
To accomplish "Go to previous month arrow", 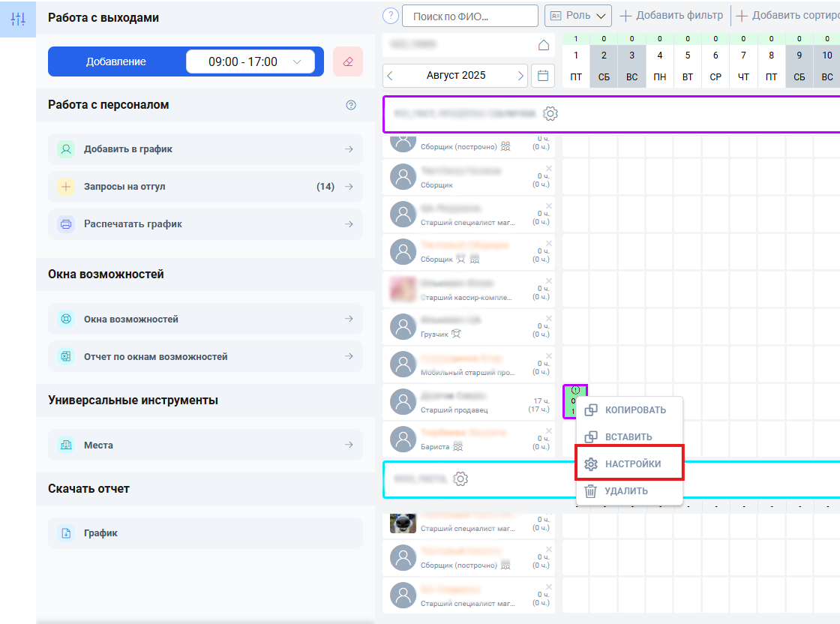I will click(x=390, y=76).
